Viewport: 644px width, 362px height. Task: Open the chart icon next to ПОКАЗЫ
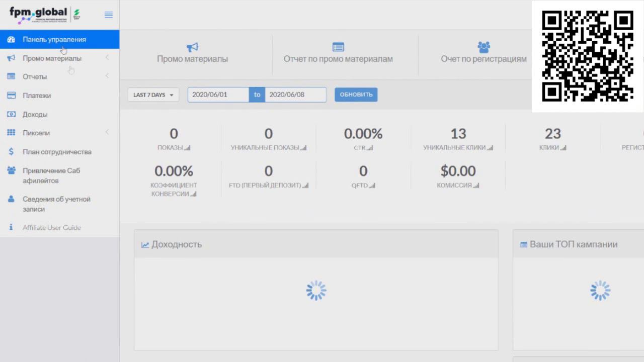pyautogui.click(x=187, y=148)
